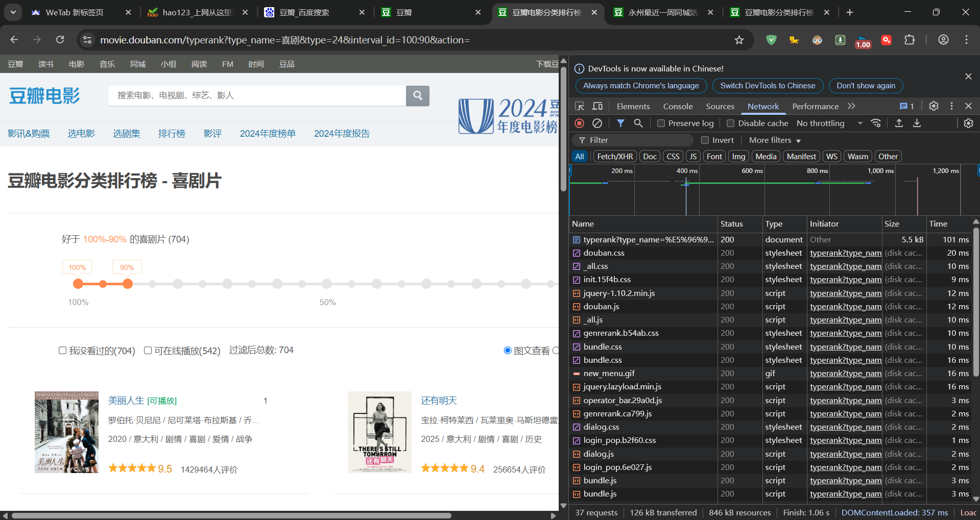
Task: Export HAR file download icon
Action: (x=917, y=123)
